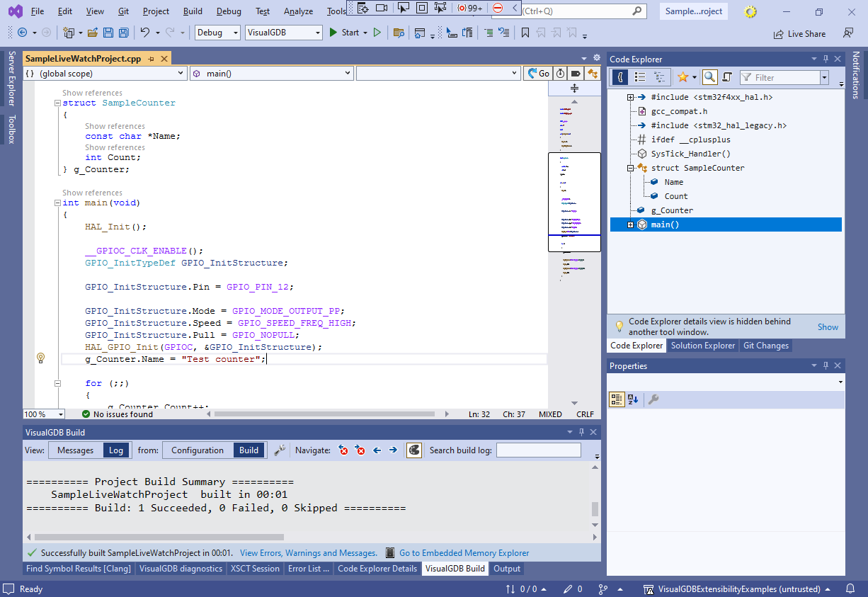
Task: Select Configuration as build log source
Action: pos(198,450)
